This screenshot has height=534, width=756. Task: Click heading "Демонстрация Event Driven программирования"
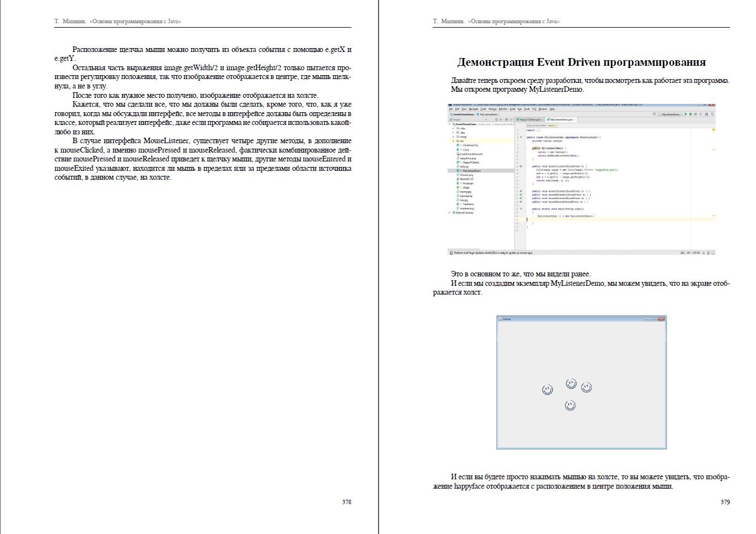581,62
